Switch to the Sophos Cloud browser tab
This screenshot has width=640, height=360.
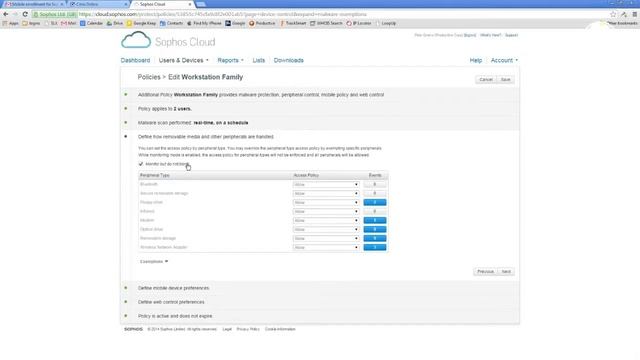coord(162,4)
